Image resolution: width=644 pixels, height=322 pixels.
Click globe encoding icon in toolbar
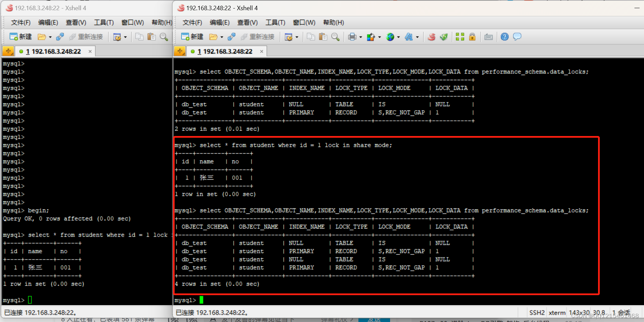390,37
